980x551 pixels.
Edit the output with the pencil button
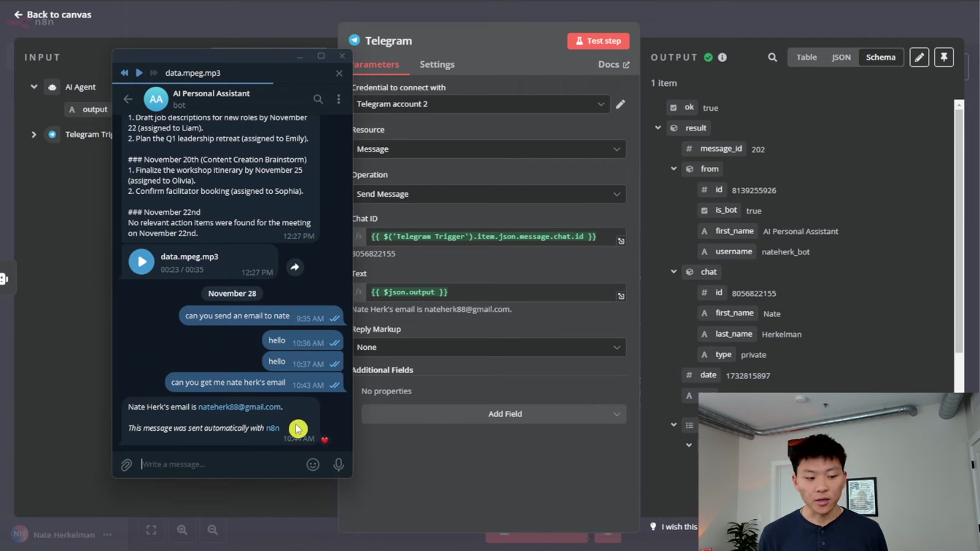(x=919, y=57)
